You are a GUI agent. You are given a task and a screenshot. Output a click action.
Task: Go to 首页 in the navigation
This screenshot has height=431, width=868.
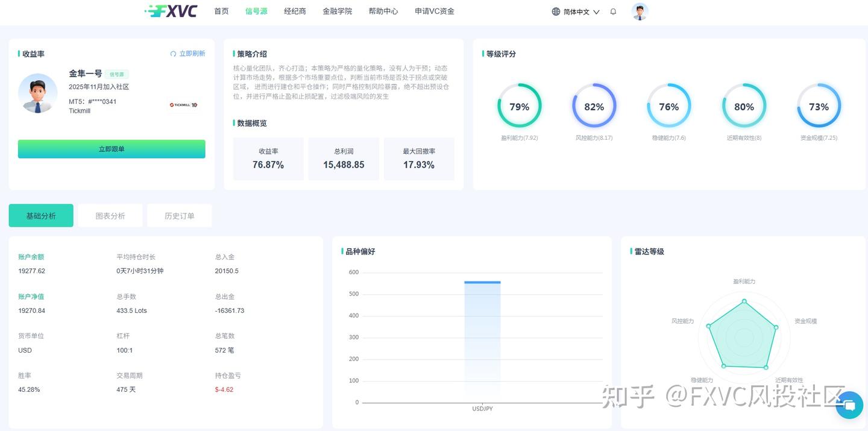pos(221,11)
